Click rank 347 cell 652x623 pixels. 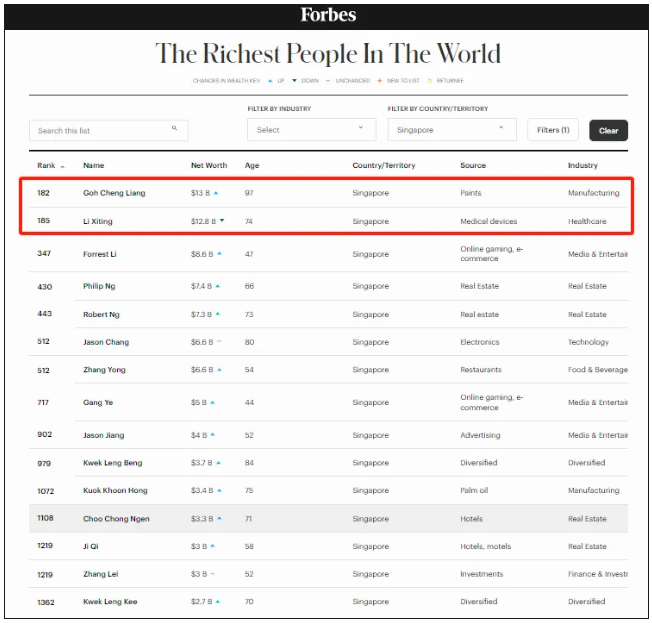[44, 253]
